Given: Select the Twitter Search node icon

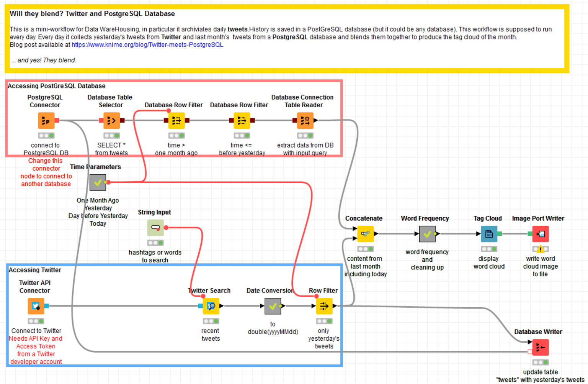Looking at the screenshot, I should coord(211,306).
